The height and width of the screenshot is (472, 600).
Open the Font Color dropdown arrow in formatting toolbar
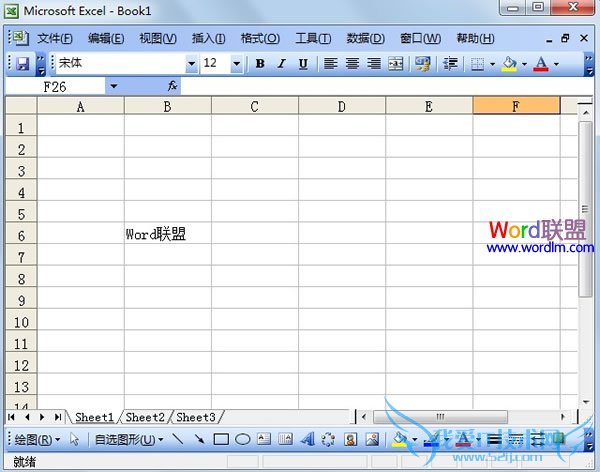coord(556,64)
